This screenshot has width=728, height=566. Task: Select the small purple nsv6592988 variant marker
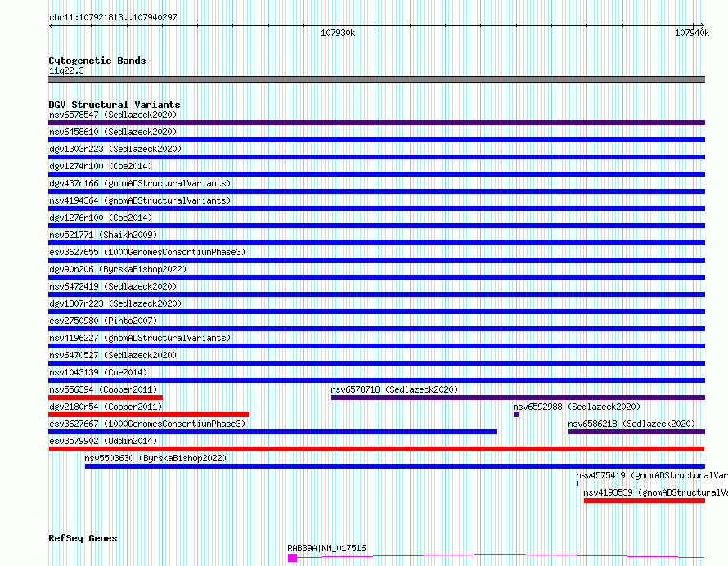[x=516, y=415]
